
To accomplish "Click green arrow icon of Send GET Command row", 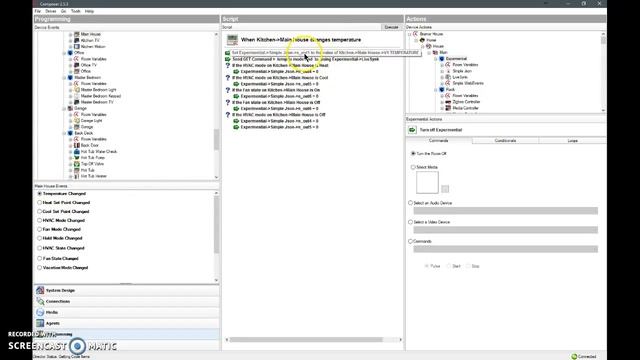I will [x=228, y=59].
